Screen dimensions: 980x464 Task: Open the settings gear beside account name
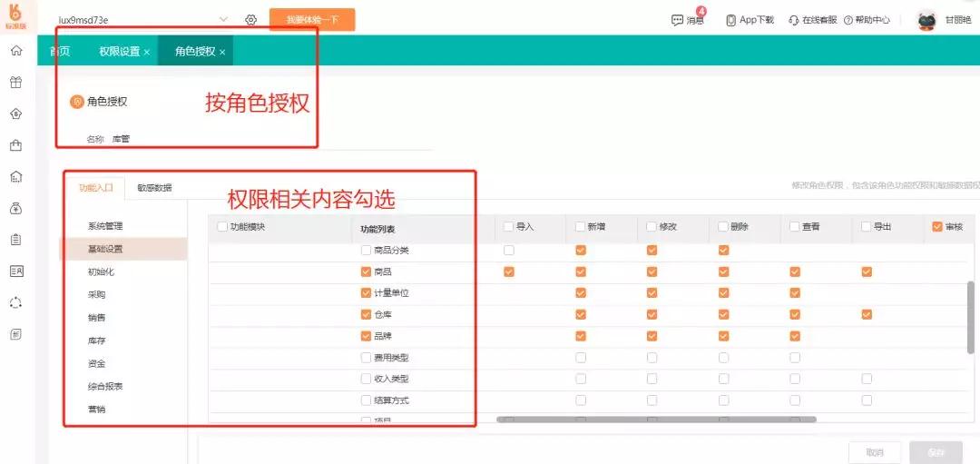[251, 20]
